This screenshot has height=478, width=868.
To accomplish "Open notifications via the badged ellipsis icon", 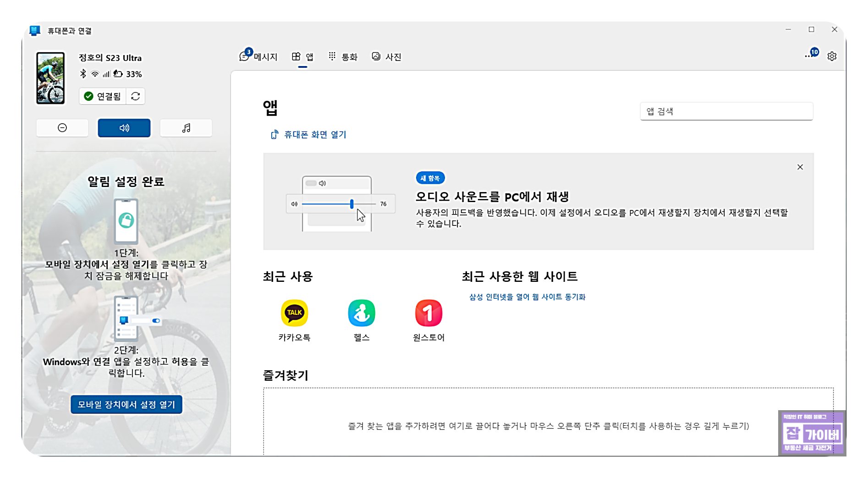I will (x=809, y=55).
